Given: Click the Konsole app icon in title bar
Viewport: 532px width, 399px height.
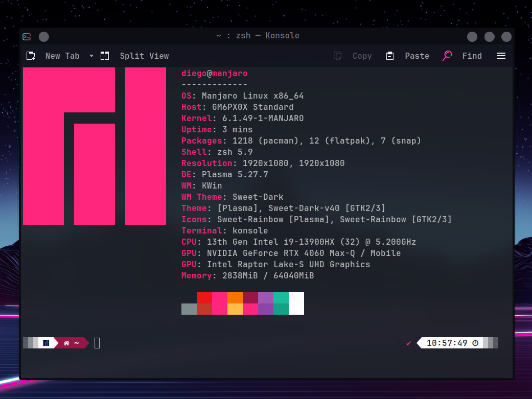Looking at the screenshot, I should 27,37.
